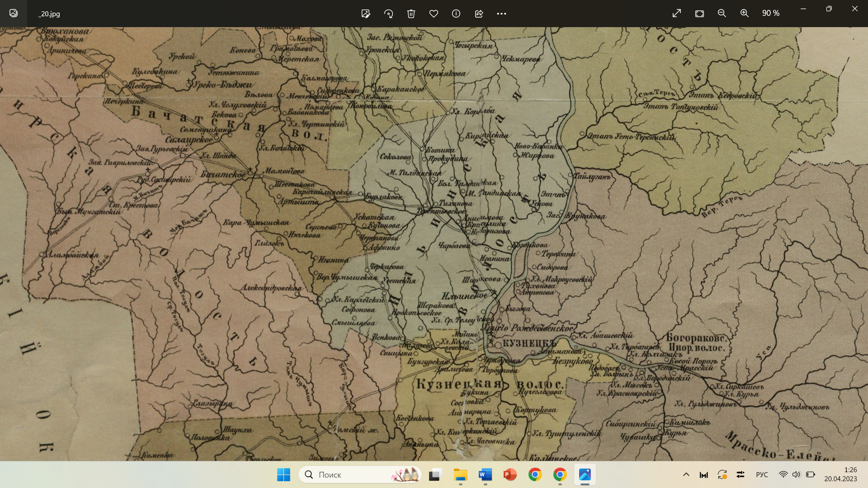Click the Share icon in the toolbar
868x488 pixels.
point(479,14)
